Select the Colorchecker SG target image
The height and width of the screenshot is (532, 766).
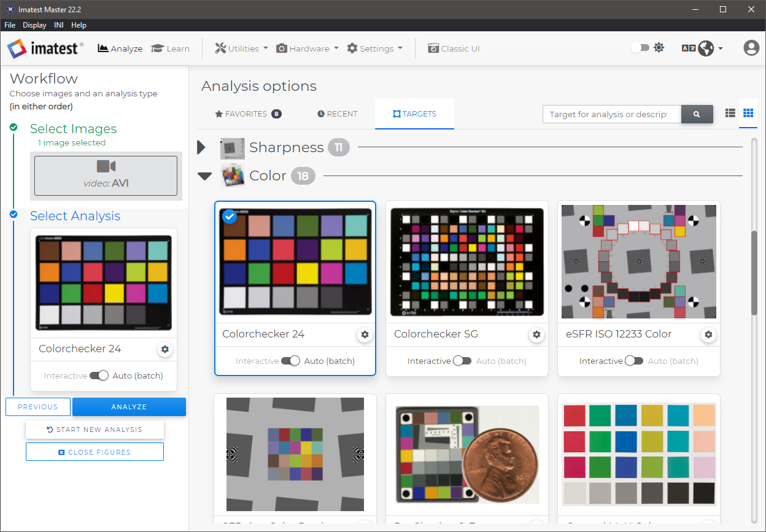[x=467, y=262]
